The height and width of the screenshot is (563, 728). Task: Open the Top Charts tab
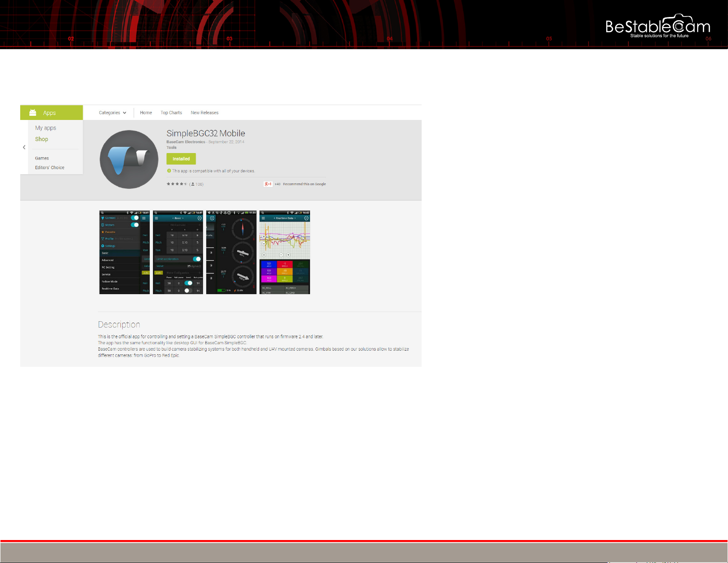coord(171,113)
